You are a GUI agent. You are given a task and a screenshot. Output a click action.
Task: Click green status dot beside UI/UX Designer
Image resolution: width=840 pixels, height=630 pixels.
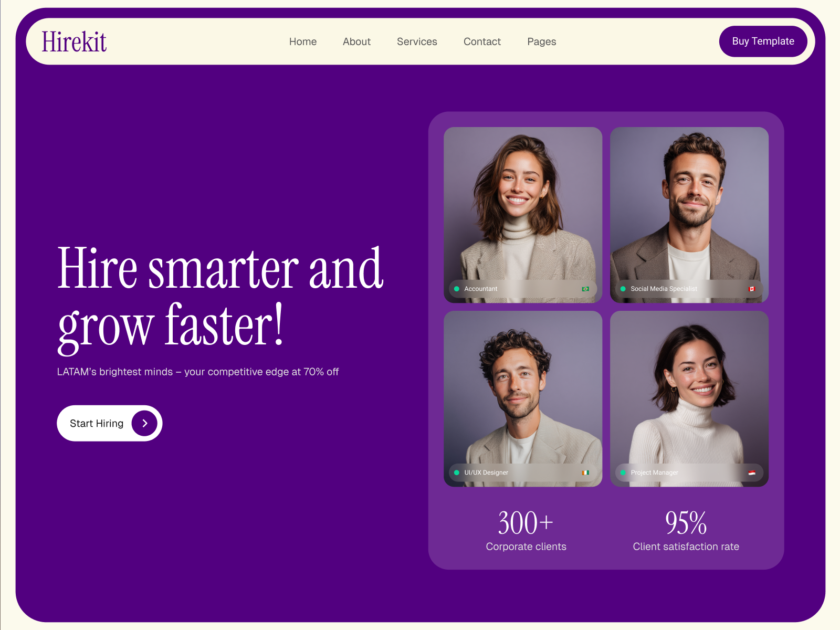(x=457, y=472)
